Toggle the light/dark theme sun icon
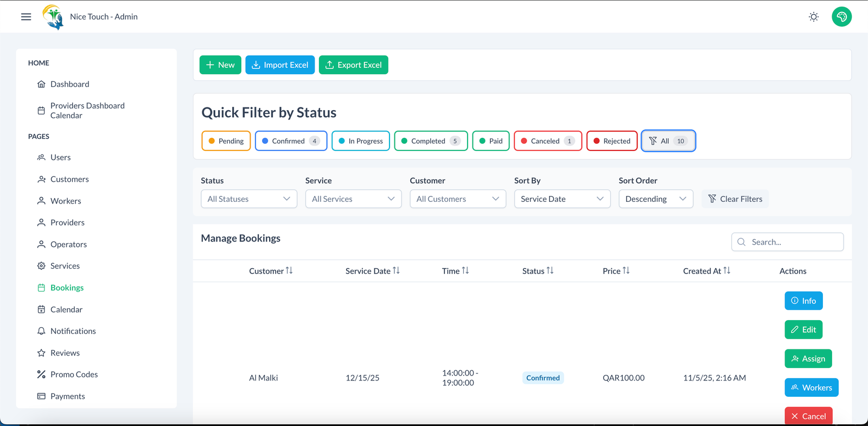This screenshot has width=868, height=426. (x=813, y=17)
